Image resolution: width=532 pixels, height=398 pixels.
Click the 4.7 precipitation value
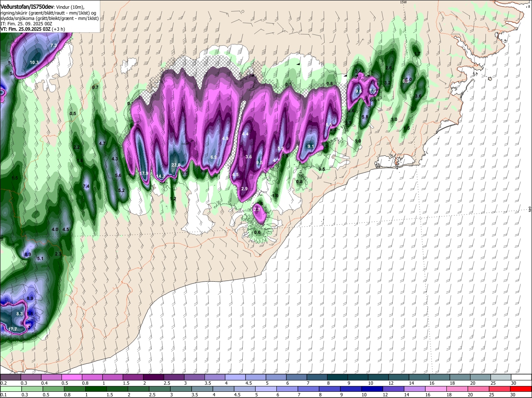pos(102,143)
